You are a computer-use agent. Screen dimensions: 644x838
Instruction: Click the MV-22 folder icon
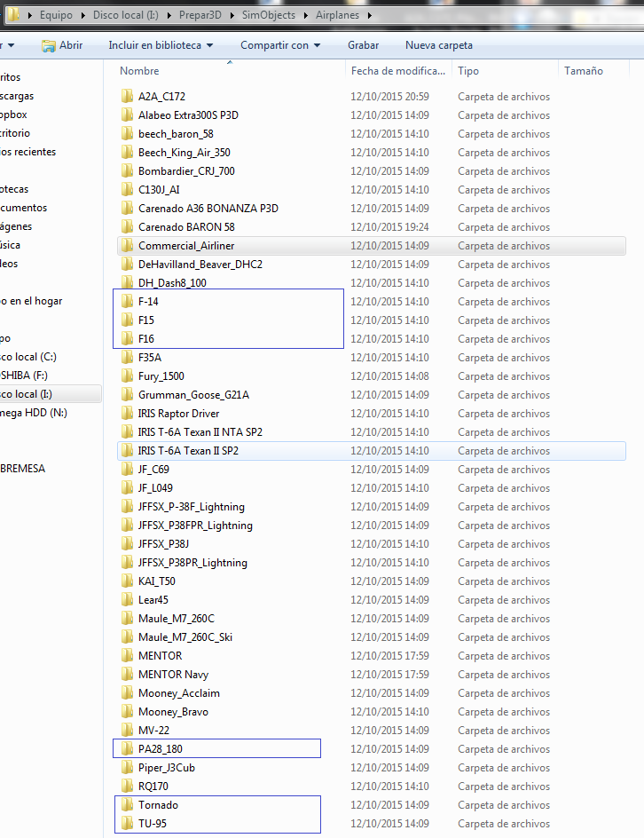tap(128, 731)
